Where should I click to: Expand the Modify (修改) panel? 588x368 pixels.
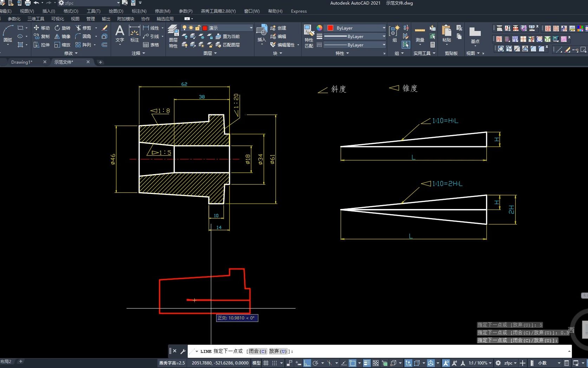coord(71,53)
